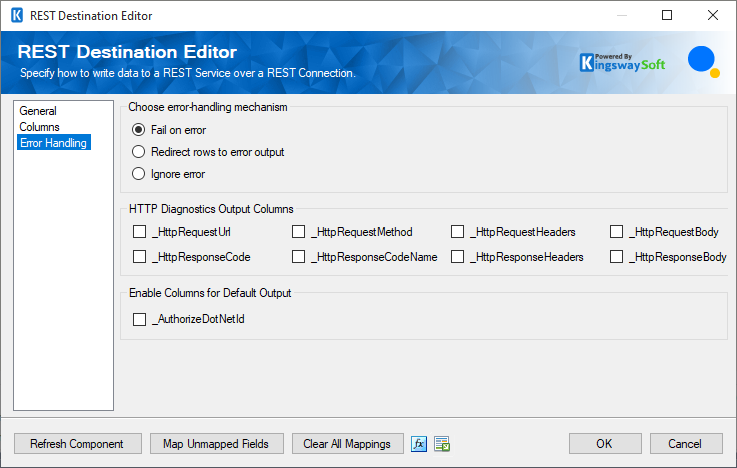Click 'Enable Columns for Default Output' label

pos(210,293)
